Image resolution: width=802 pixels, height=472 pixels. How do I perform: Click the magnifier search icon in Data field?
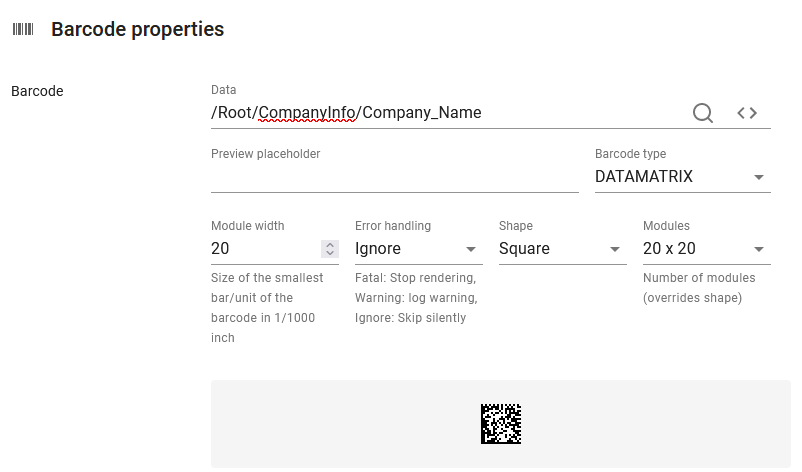tap(703, 113)
